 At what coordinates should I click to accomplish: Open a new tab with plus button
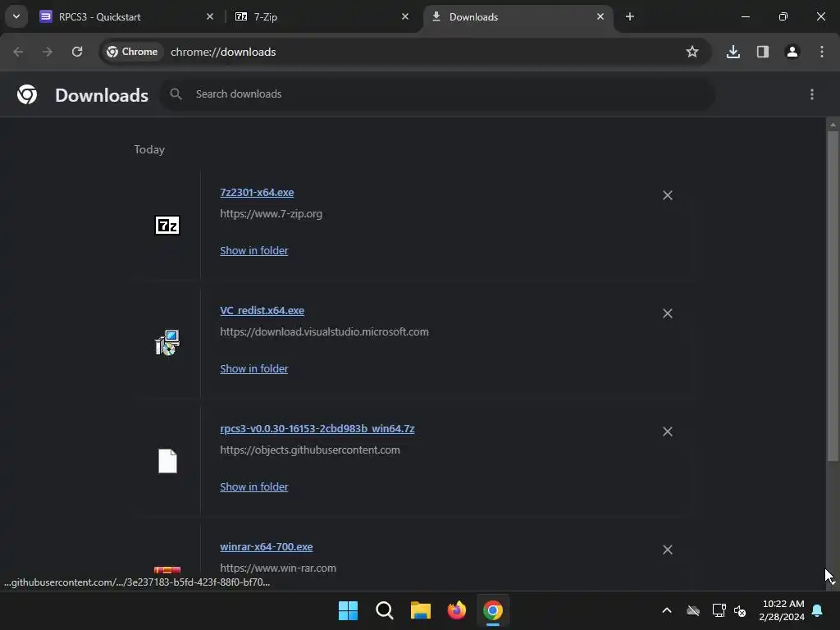point(630,16)
